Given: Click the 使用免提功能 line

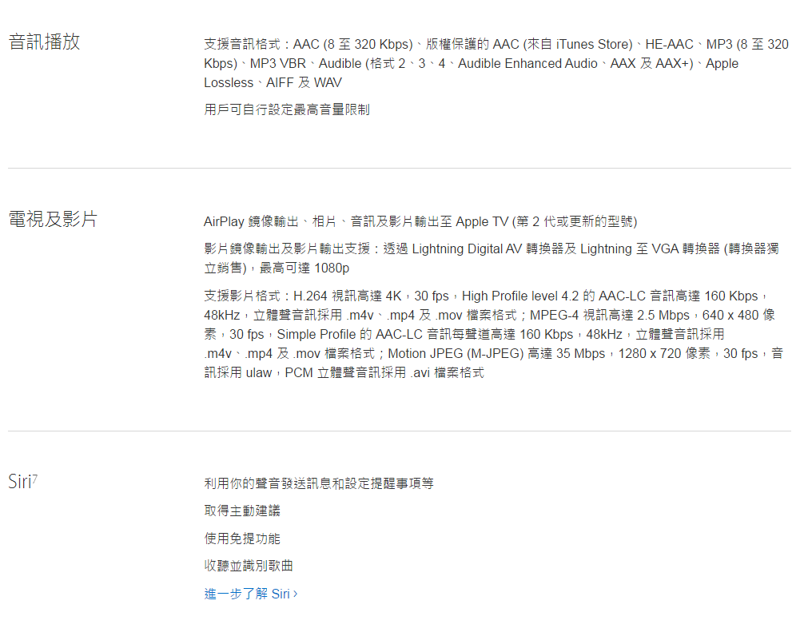Looking at the screenshot, I should [242, 539].
